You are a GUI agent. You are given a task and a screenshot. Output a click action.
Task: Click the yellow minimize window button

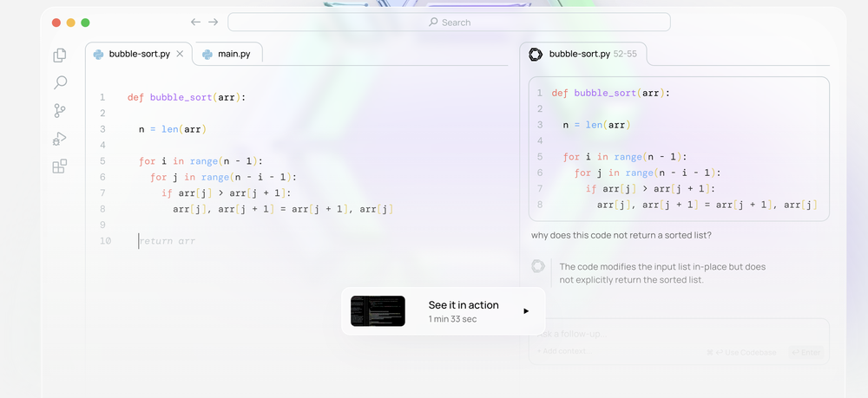point(71,23)
